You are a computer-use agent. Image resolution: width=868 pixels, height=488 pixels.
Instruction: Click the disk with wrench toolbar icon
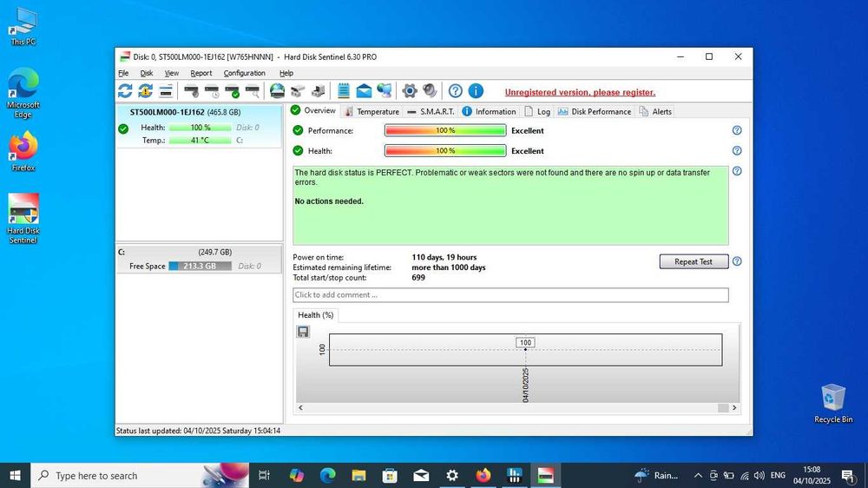(192, 91)
